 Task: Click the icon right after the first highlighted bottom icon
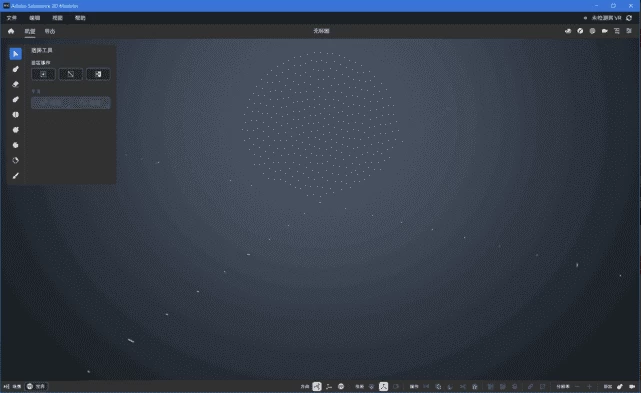[329, 386]
